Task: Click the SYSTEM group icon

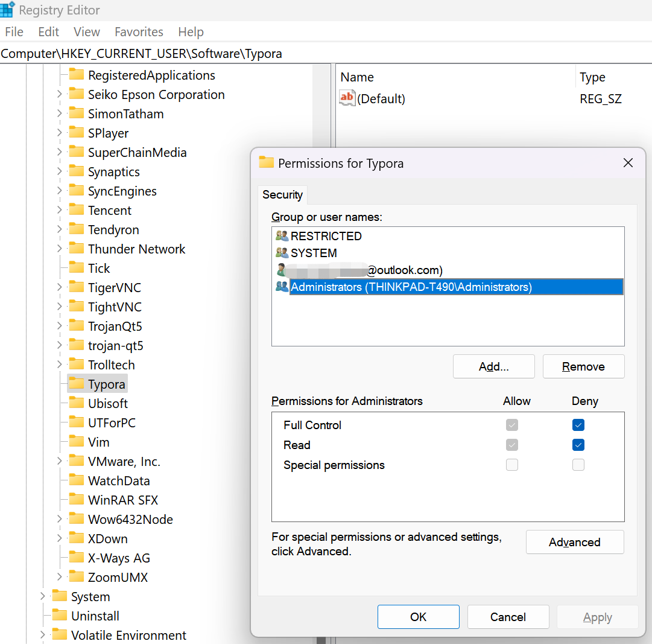Action: (282, 252)
